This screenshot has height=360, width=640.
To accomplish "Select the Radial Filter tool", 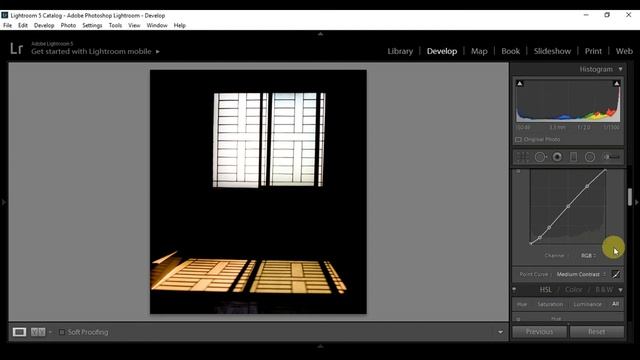I will click(x=590, y=157).
